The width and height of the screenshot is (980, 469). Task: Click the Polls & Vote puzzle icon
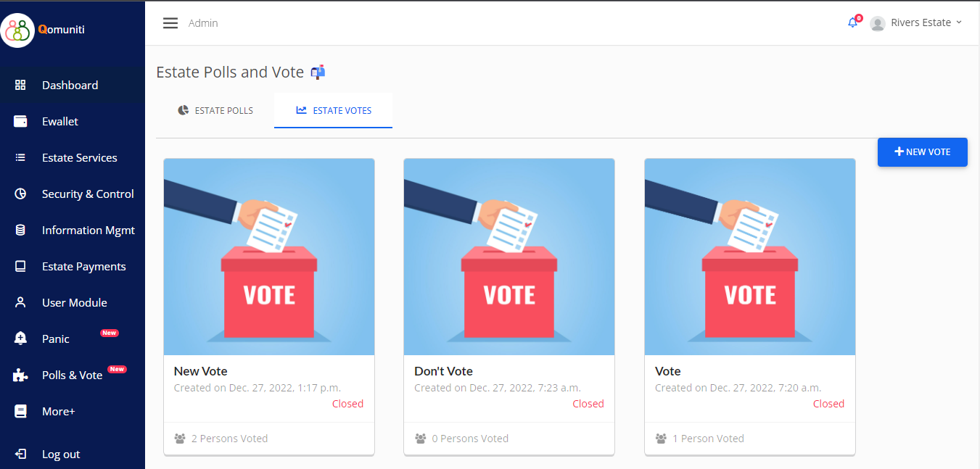pyautogui.click(x=20, y=375)
